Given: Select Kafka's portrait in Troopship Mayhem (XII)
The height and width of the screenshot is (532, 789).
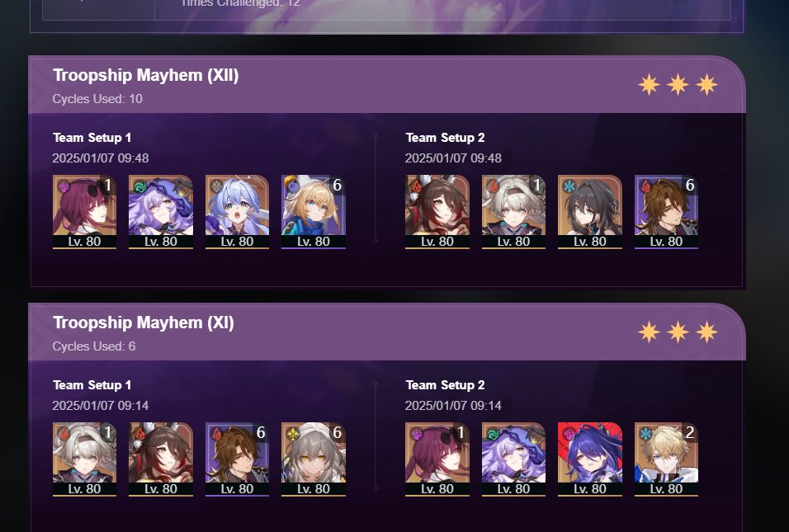Looking at the screenshot, I should tap(84, 212).
